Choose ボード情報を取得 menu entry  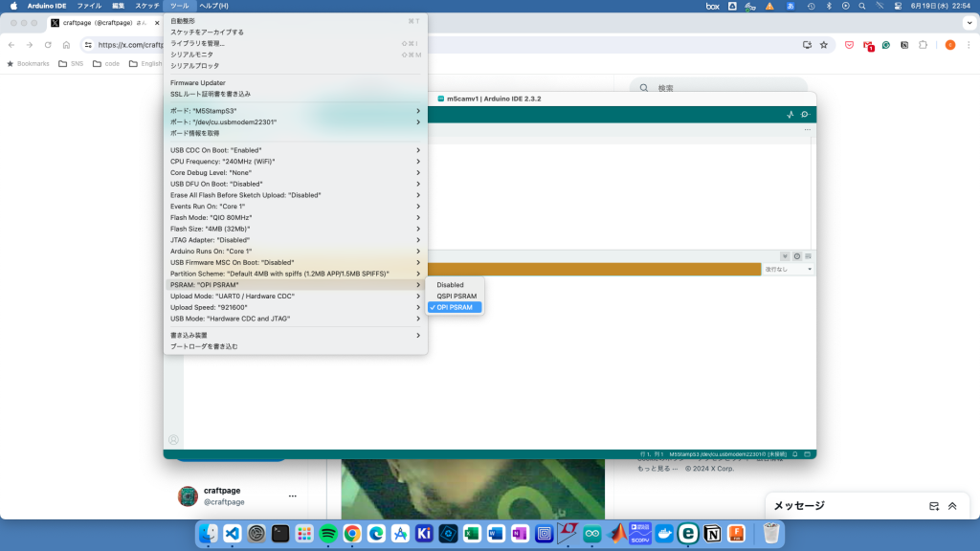click(296, 134)
